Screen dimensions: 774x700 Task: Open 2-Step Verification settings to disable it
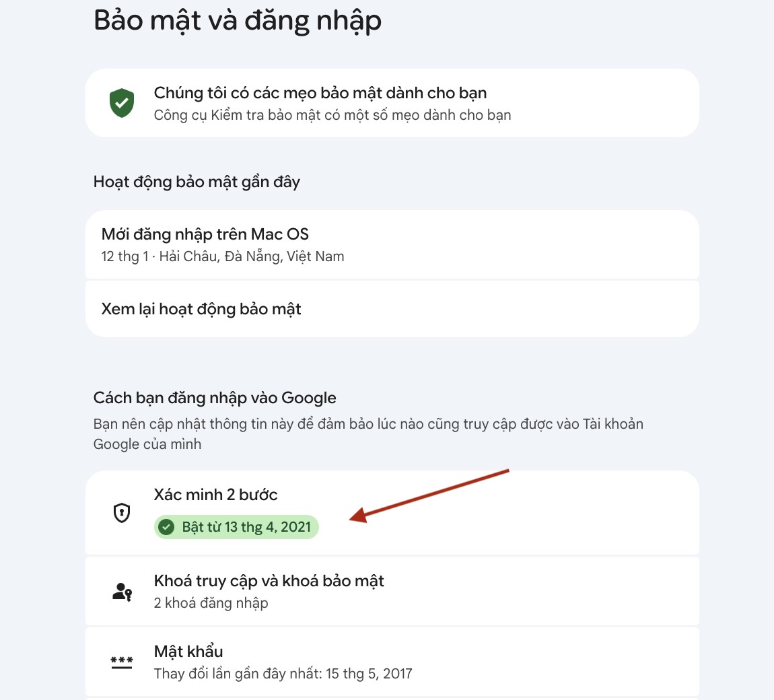tap(391, 513)
